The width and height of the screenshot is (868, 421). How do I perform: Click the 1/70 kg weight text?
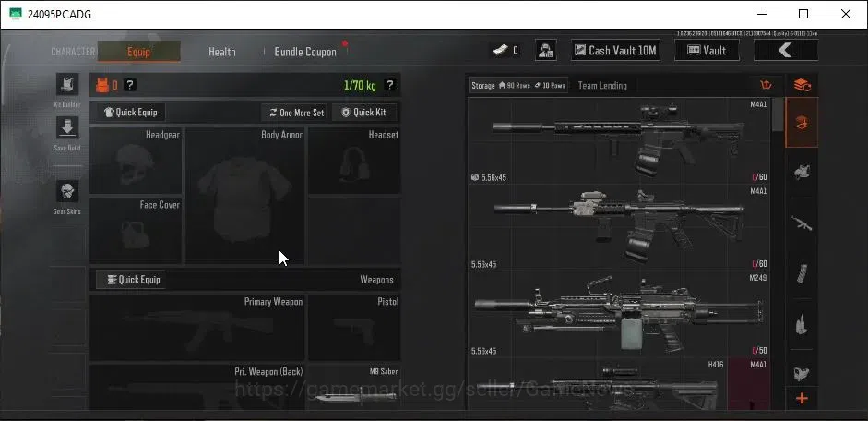pos(360,85)
